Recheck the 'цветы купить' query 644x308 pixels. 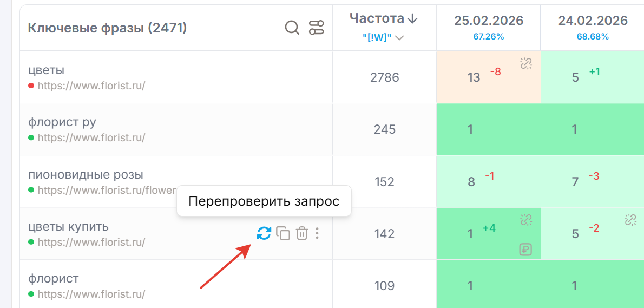(x=264, y=233)
